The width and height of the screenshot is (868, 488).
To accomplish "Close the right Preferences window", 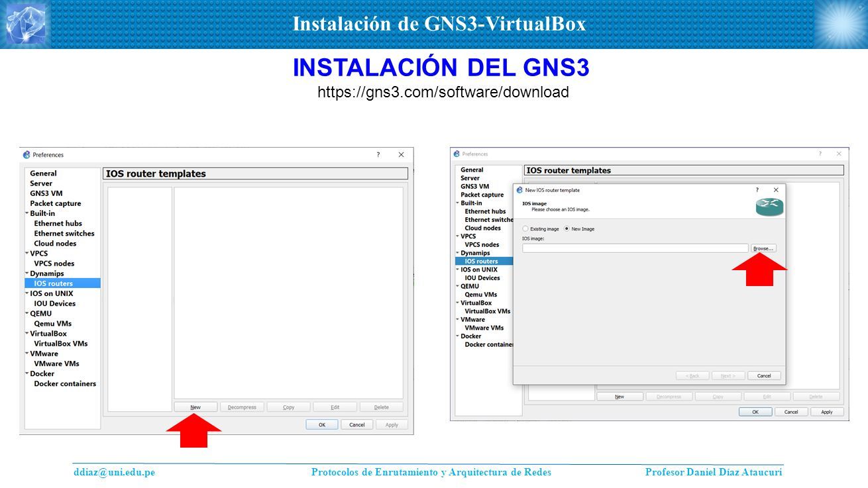I will (x=840, y=154).
